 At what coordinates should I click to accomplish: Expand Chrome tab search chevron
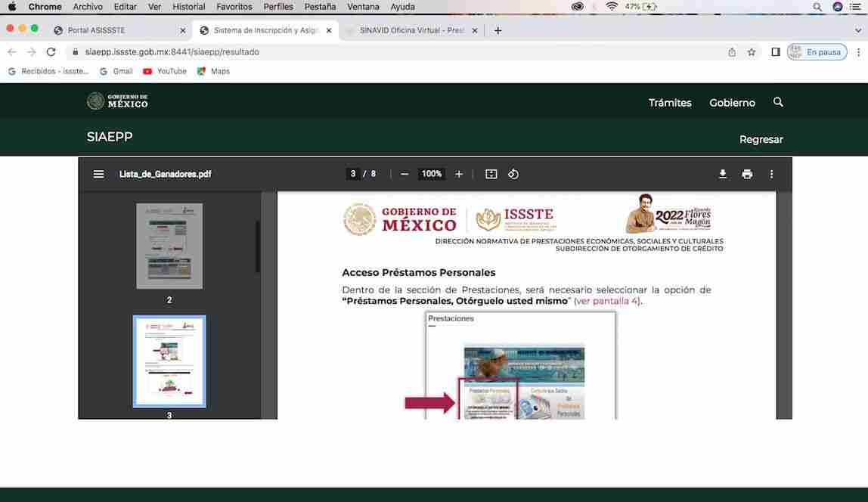(858, 30)
